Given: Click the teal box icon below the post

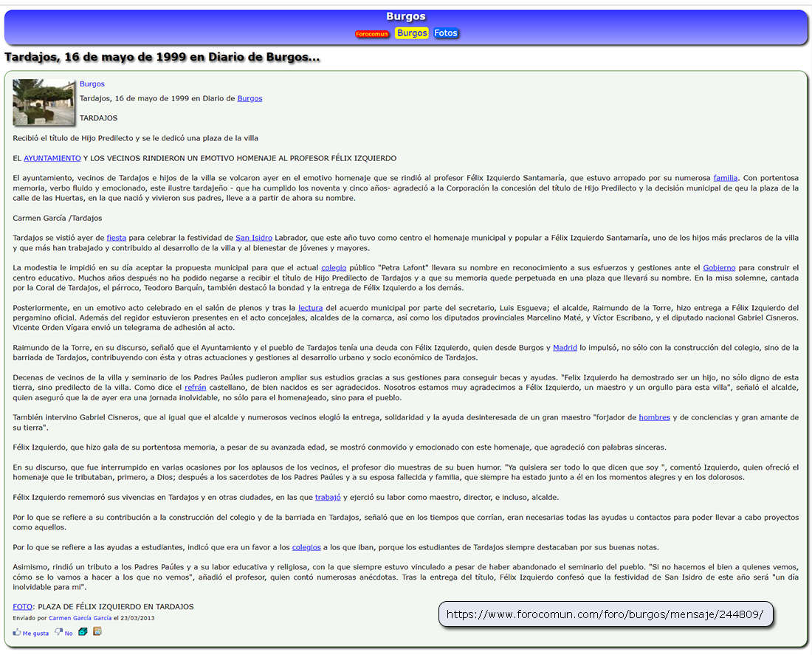Looking at the screenshot, I should pos(83,631).
